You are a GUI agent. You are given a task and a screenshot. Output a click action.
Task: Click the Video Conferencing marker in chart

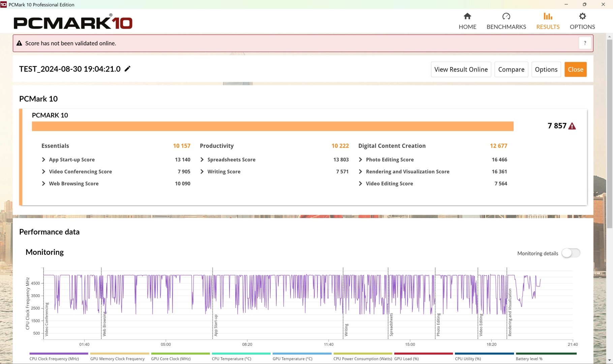point(47,319)
